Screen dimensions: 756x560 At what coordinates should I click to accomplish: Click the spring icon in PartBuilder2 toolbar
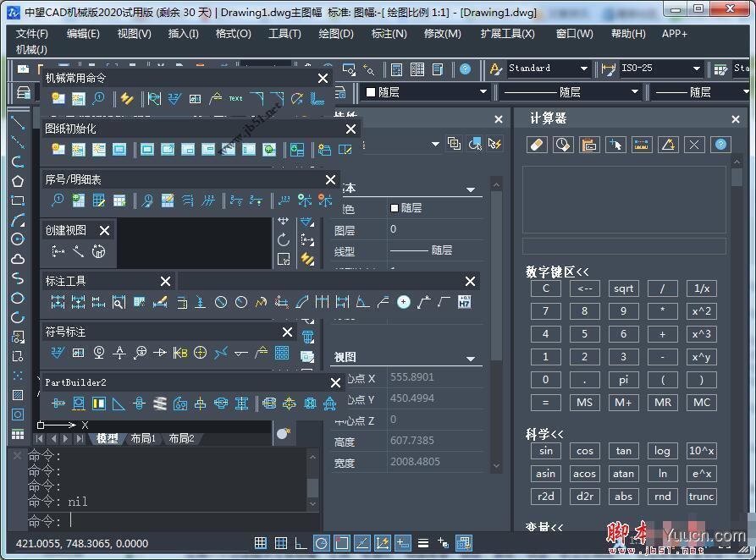click(x=160, y=404)
